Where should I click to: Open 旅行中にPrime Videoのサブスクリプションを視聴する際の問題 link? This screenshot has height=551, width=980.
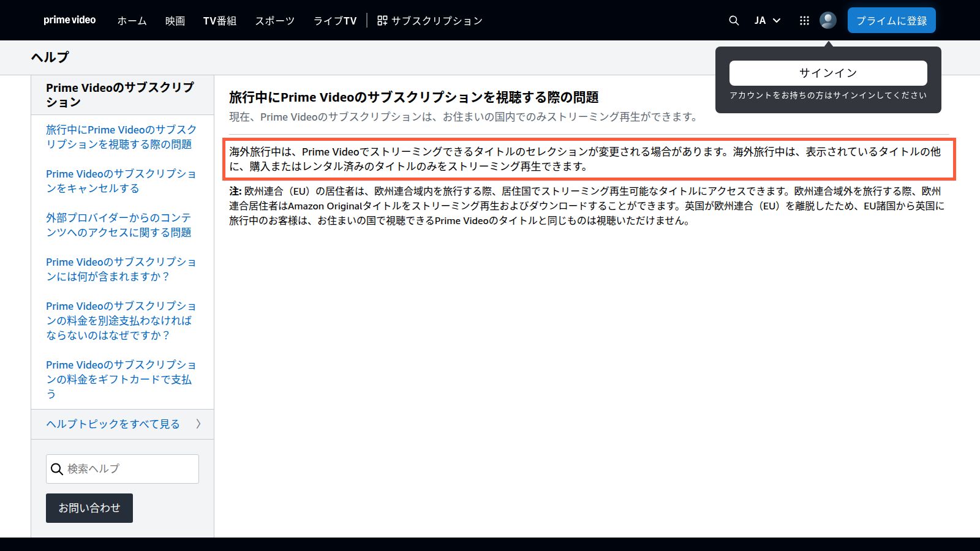click(x=121, y=137)
